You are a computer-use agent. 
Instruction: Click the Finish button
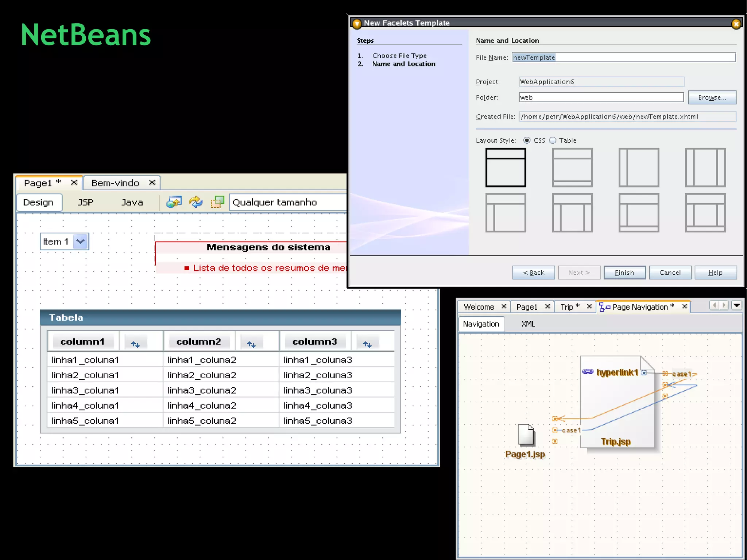624,273
